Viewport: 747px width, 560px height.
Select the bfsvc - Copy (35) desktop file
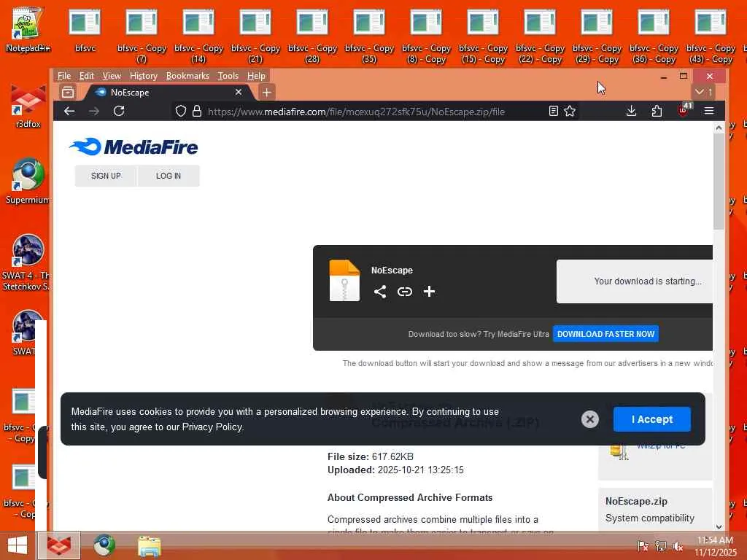click(369, 36)
